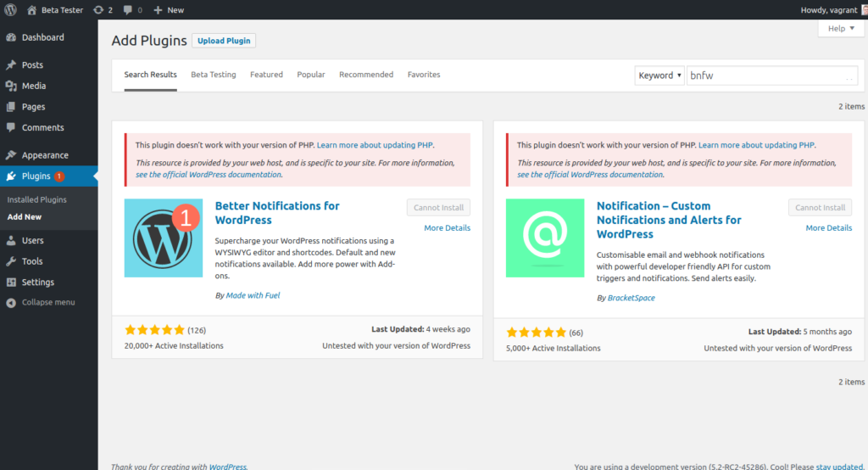This screenshot has width=868, height=470.
Task: Click the Collapse menu arrow icon
Action: 11,303
